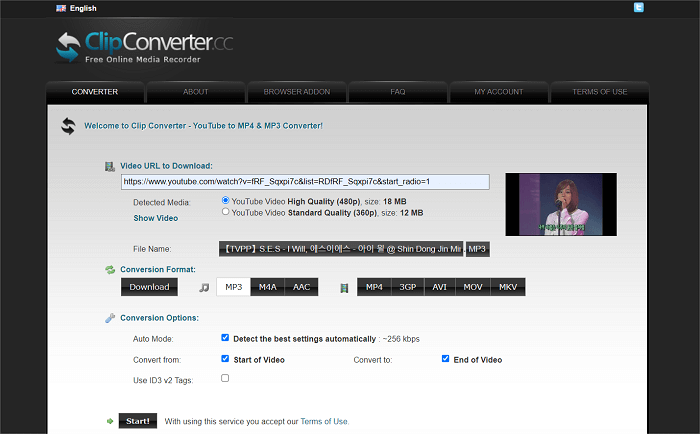Screen dimensions: 700x434
Task: Switch to the ABOUT tab
Action: (x=196, y=92)
